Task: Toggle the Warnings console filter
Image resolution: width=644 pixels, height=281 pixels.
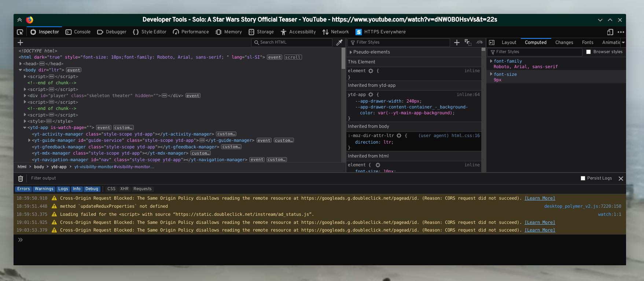Action: [x=44, y=189]
